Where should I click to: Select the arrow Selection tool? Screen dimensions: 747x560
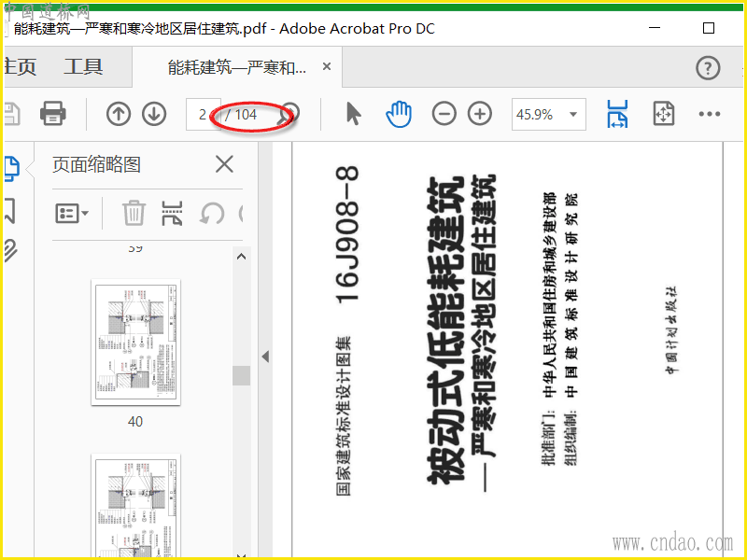353,114
